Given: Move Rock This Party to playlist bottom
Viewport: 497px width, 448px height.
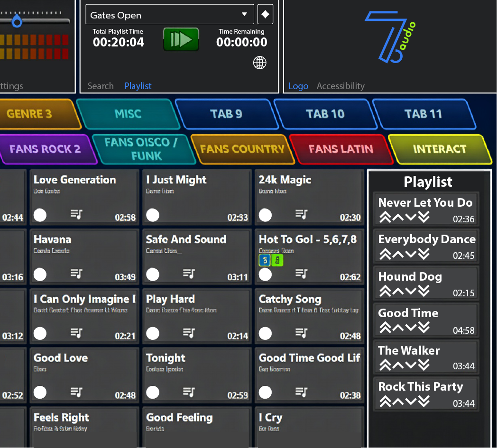Looking at the screenshot, I should coord(424,402).
